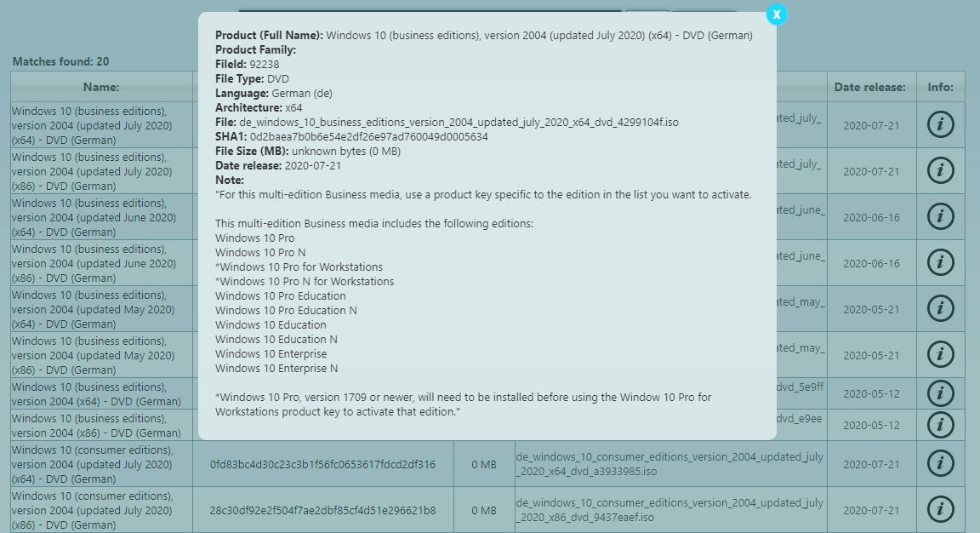Click consumer x64 file name ending a3933985.iso
The width and height of the screenshot is (980, 533).
click(x=669, y=463)
